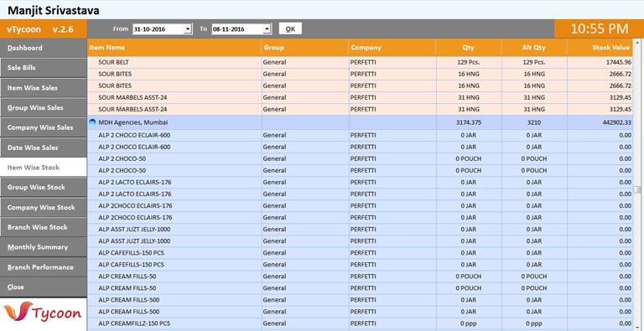Image resolution: width=644 pixels, height=331 pixels.
Task: Click the From date input field
Action: point(158,29)
